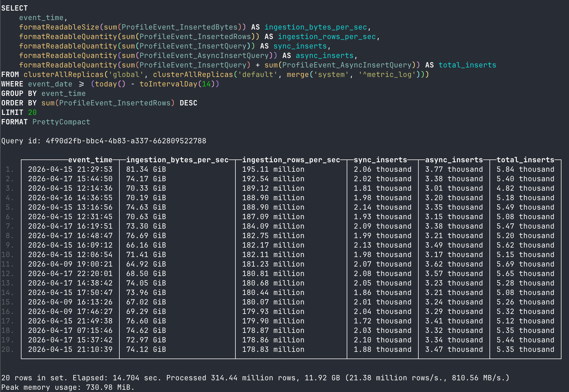Click timestamp 2026-04-16 14:36:55
The height and width of the screenshot is (392, 569).
point(70,198)
